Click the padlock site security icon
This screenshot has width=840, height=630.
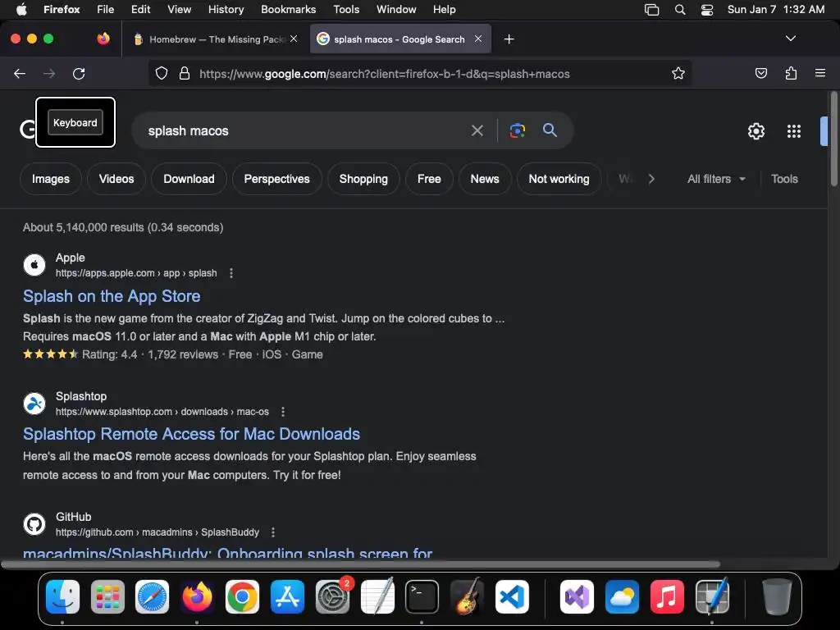click(x=185, y=73)
